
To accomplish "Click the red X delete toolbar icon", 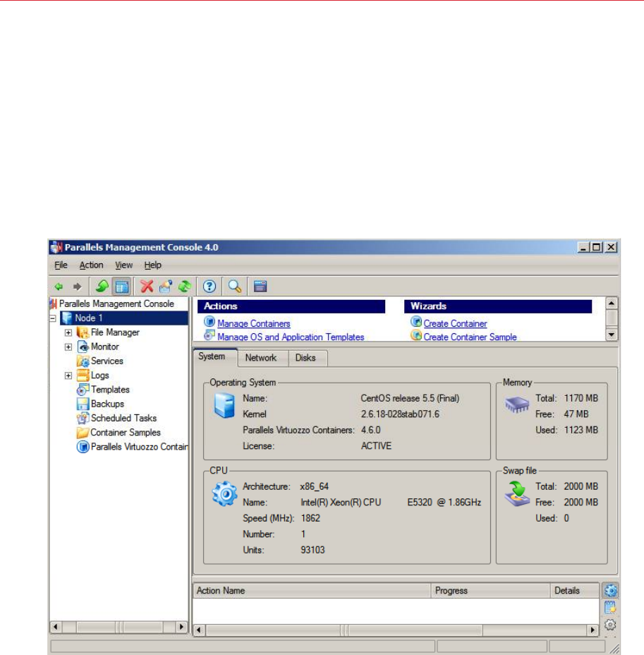I will coord(147,287).
